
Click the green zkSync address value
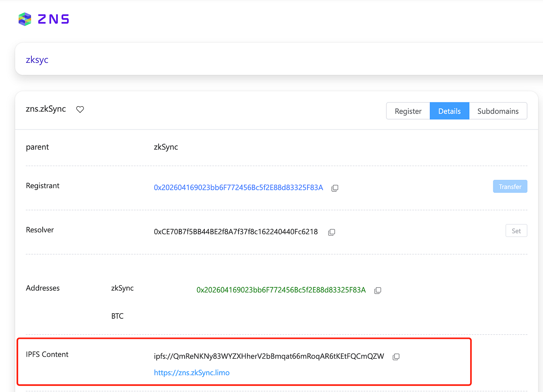click(281, 290)
